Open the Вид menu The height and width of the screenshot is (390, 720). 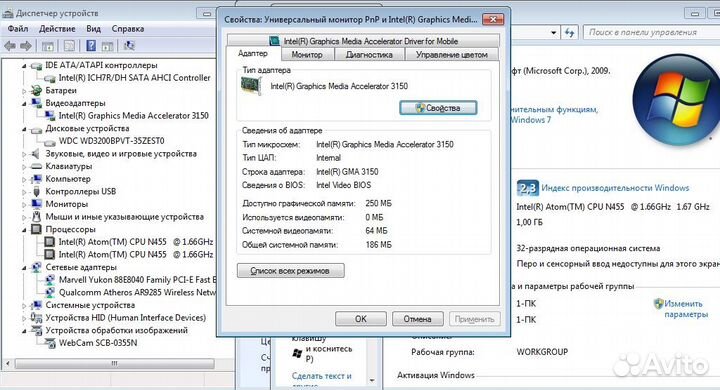tap(93, 28)
